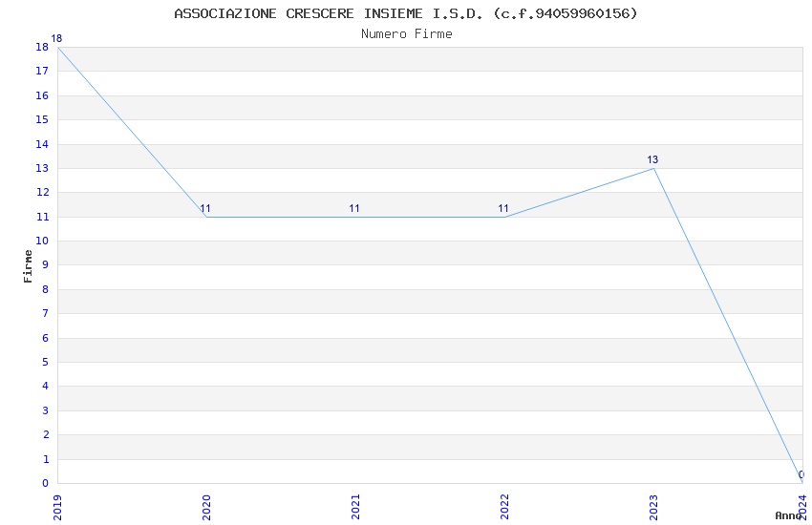Click y-axis tick label 12
Screen dimensions: 812x525
tap(42, 193)
